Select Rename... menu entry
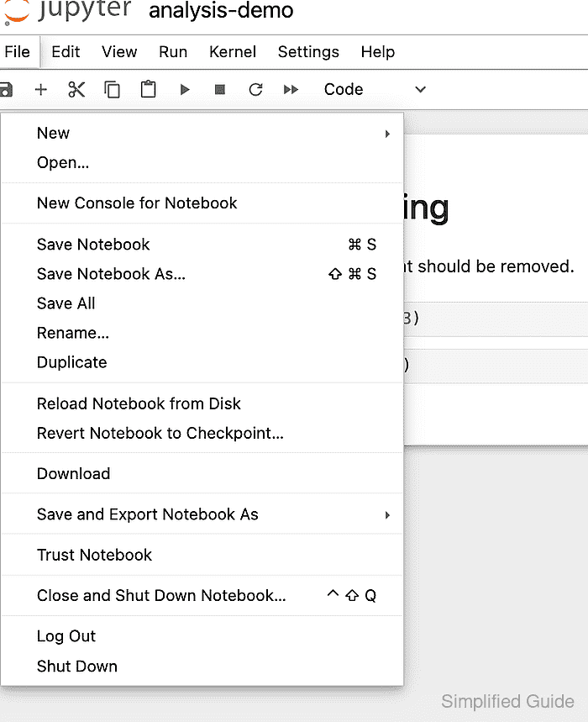The width and height of the screenshot is (588, 722). coord(202,333)
